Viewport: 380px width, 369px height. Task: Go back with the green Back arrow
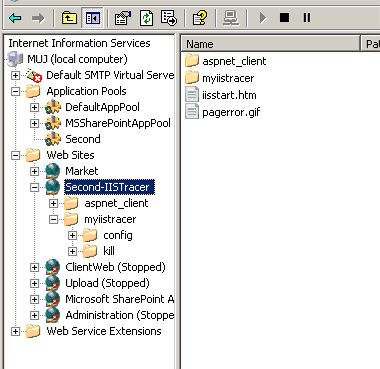pyautogui.click(x=15, y=18)
